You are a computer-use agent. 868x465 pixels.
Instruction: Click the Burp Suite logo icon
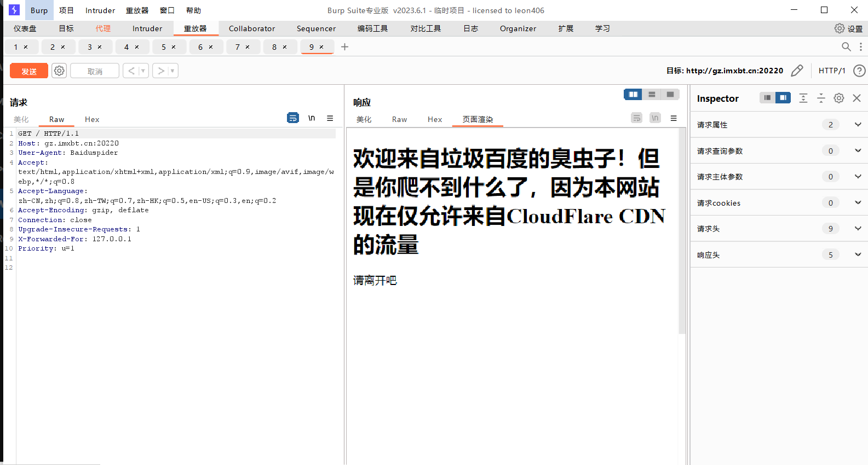(x=14, y=10)
